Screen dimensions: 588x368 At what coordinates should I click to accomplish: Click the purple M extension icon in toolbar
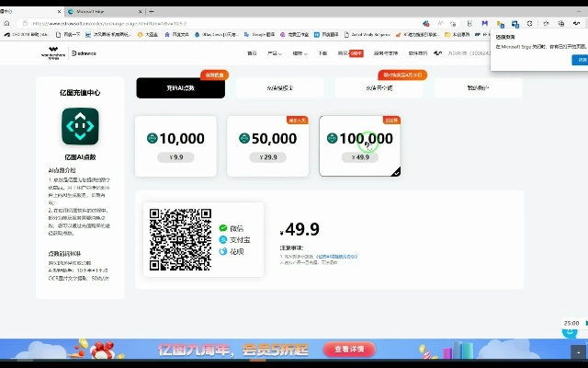click(484, 23)
